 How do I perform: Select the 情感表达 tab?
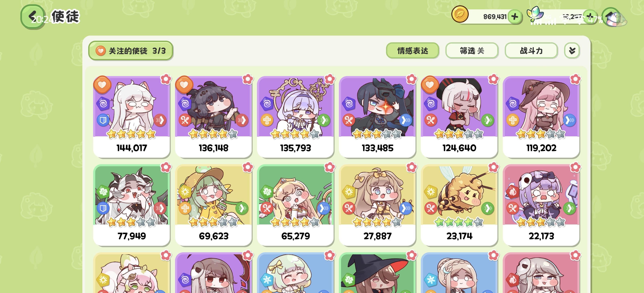(412, 51)
